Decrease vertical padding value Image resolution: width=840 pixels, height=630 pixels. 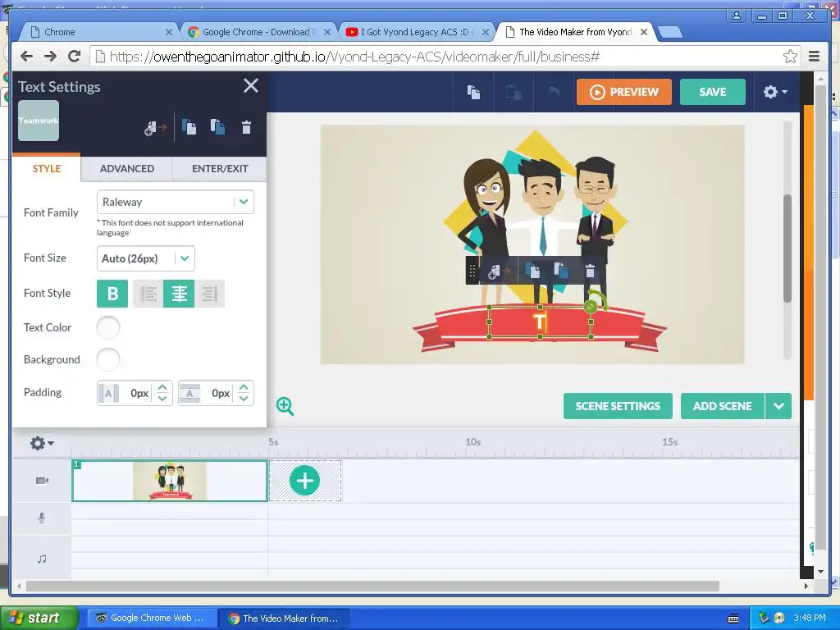[x=244, y=399]
